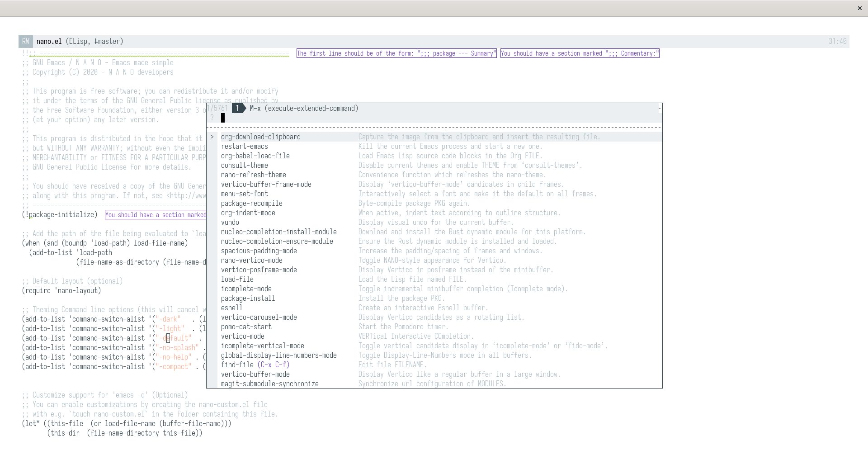Click the 31:40 cursor position indicator
Viewport: 868px width, 474px height.
tap(837, 42)
